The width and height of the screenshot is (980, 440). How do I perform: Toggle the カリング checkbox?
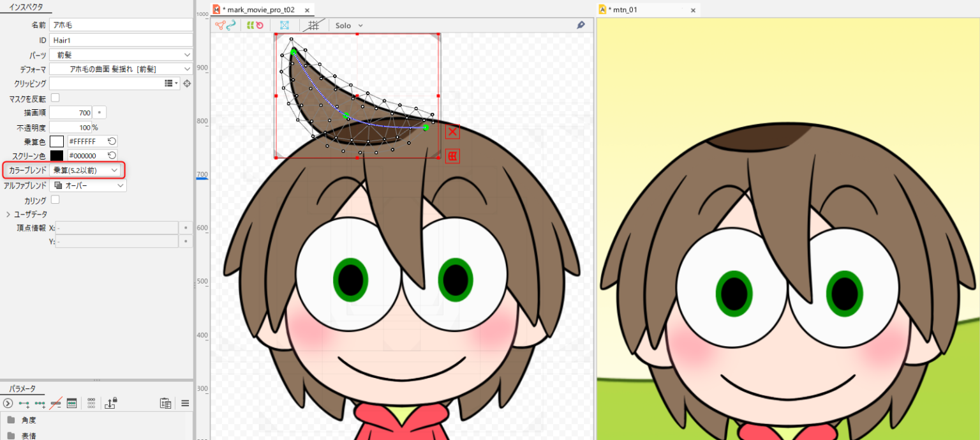[x=55, y=200]
